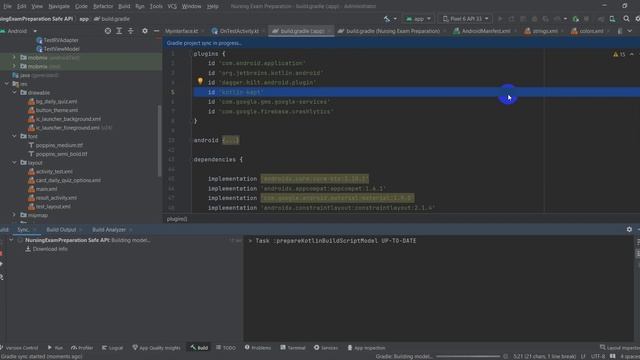This screenshot has height=360, width=640.
Task: Select poppins_medium.ttf font file
Action: tap(59, 145)
